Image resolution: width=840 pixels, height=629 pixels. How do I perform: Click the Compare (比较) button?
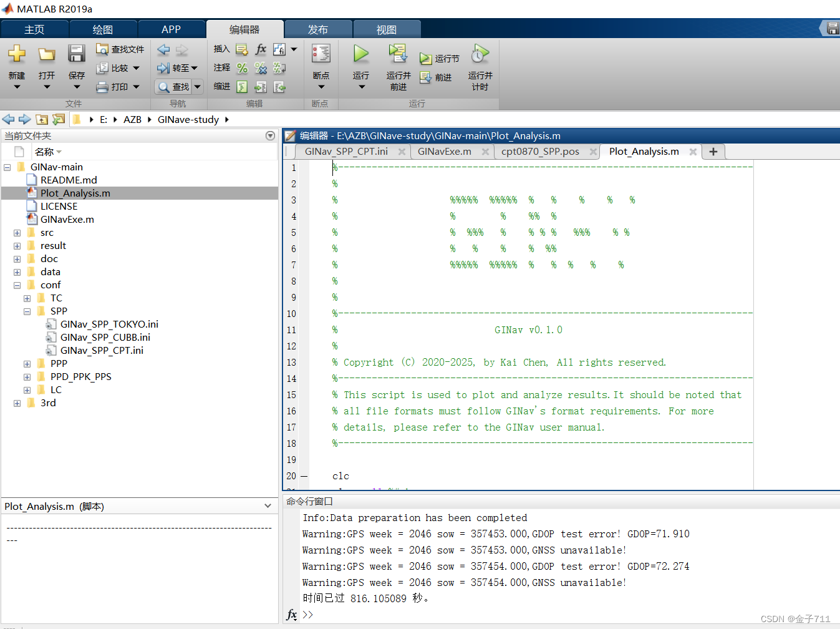[118, 68]
